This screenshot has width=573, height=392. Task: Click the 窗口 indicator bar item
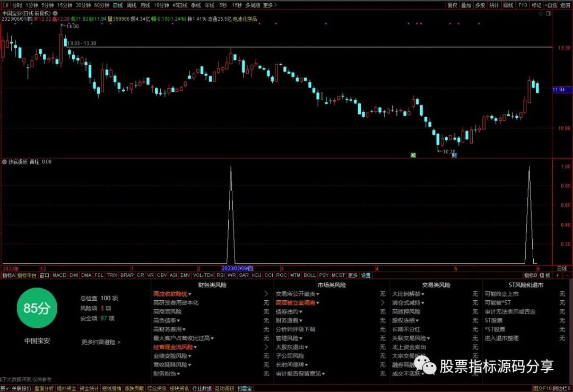tap(44, 275)
